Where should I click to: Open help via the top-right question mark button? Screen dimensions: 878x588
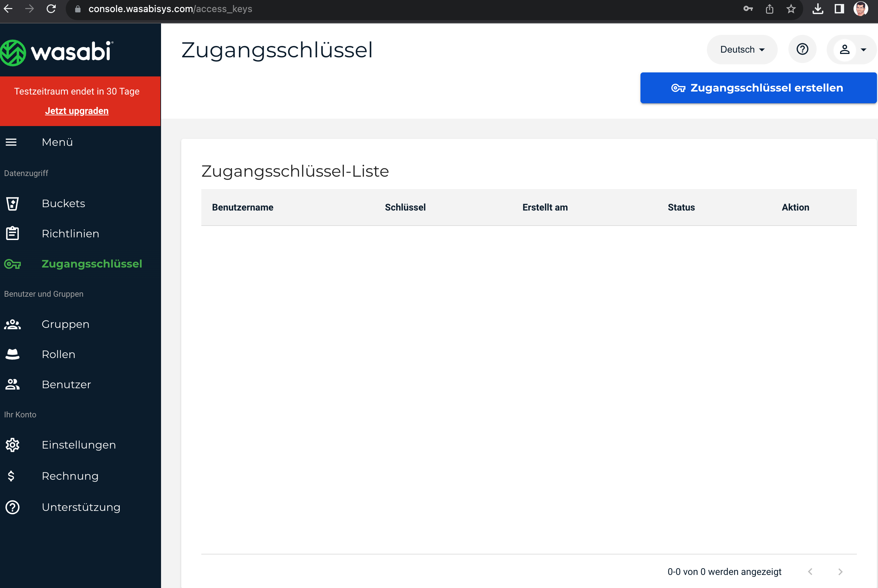pos(802,49)
